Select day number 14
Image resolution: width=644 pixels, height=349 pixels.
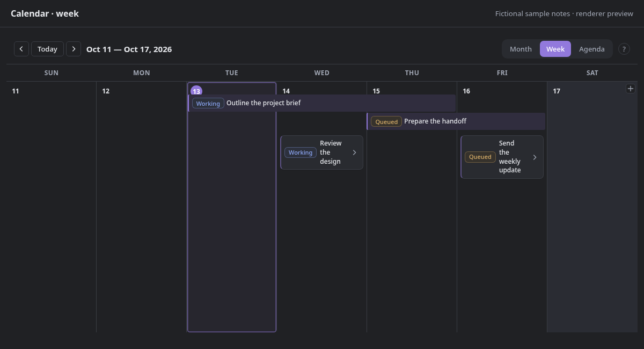[286, 91]
